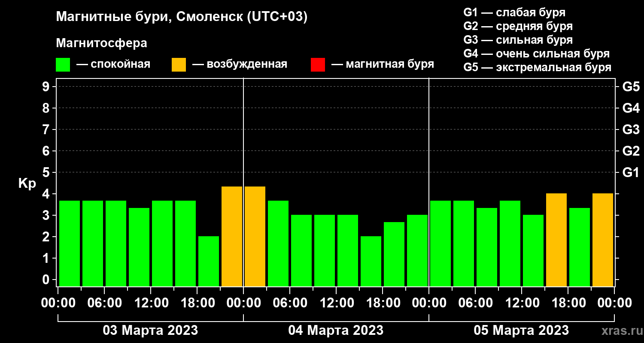Image resolution: width=644 pixels, height=343 pixels.
Task: Click the green 'спокойная' legend swatch
Action: click(x=63, y=65)
